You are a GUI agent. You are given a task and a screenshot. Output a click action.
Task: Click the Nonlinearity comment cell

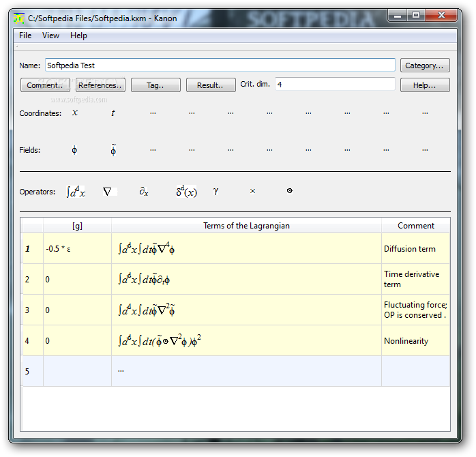point(415,340)
